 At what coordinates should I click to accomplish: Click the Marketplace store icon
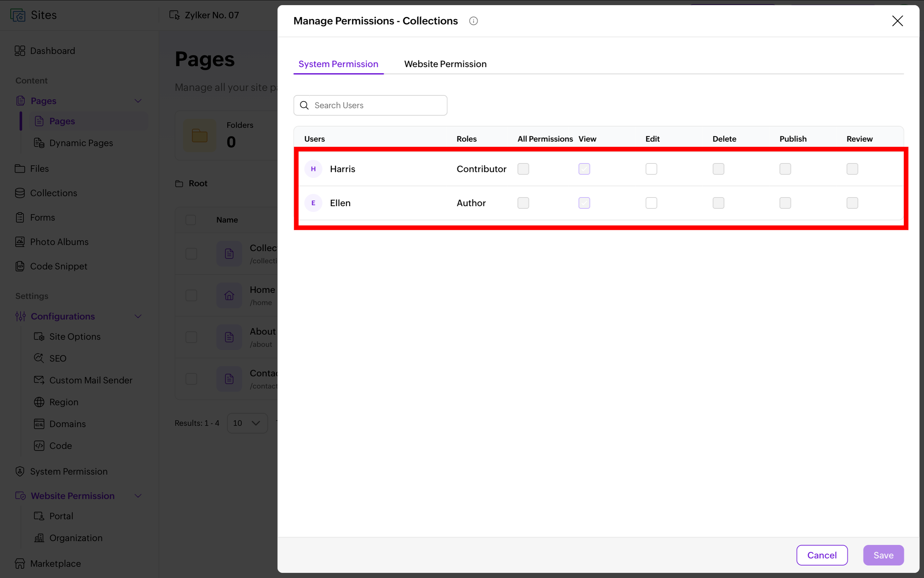20,564
